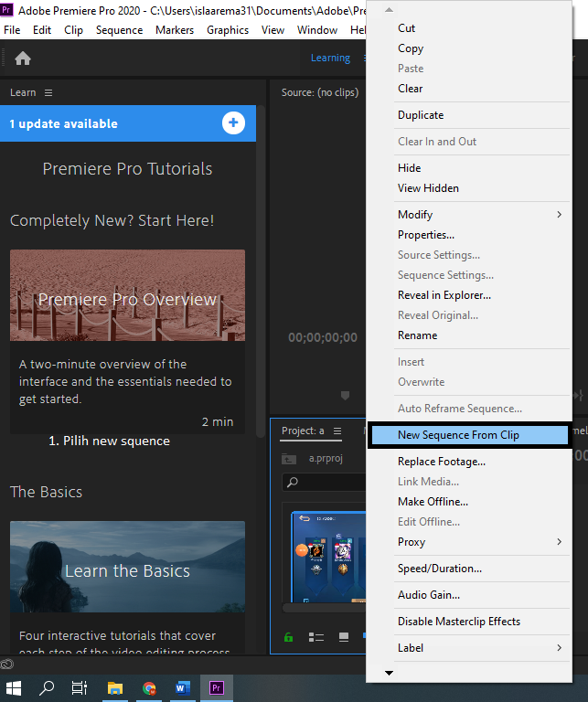588x702 pixels.
Task: Select New Sequence From Clip
Action: point(470,435)
